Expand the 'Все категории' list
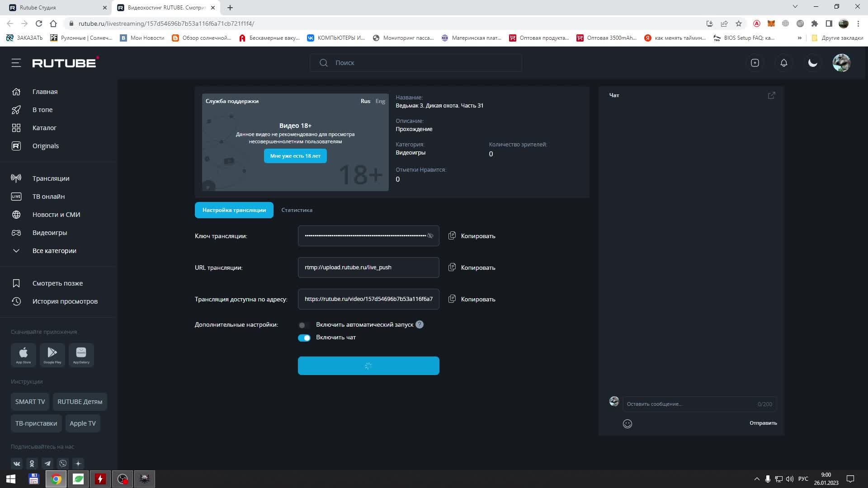The width and height of the screenshot is (868, 488). (54, 251)
